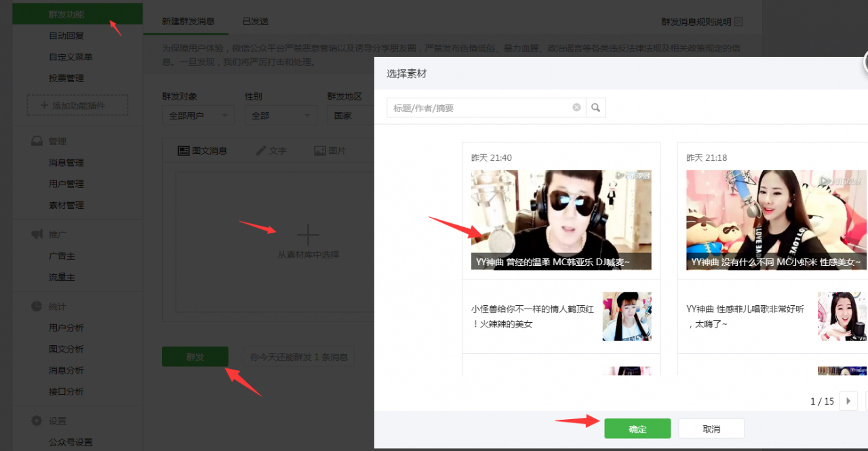
Task: Clear the search field with the X icon
Action: pos(576,107)
